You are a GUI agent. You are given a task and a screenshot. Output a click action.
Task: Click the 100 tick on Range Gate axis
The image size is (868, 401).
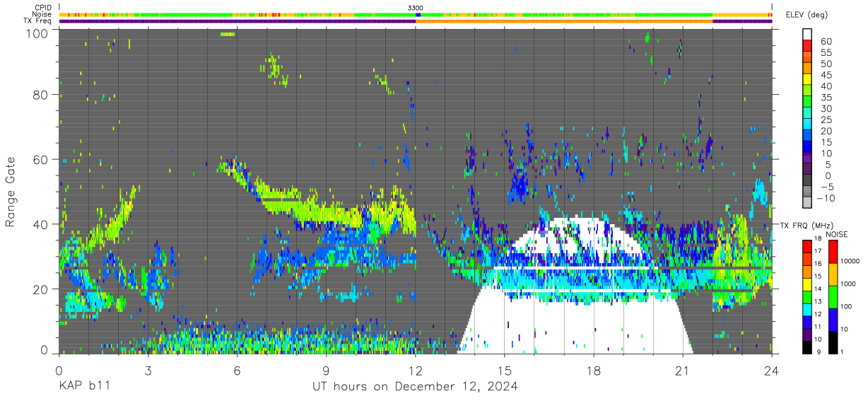(38, 33)
